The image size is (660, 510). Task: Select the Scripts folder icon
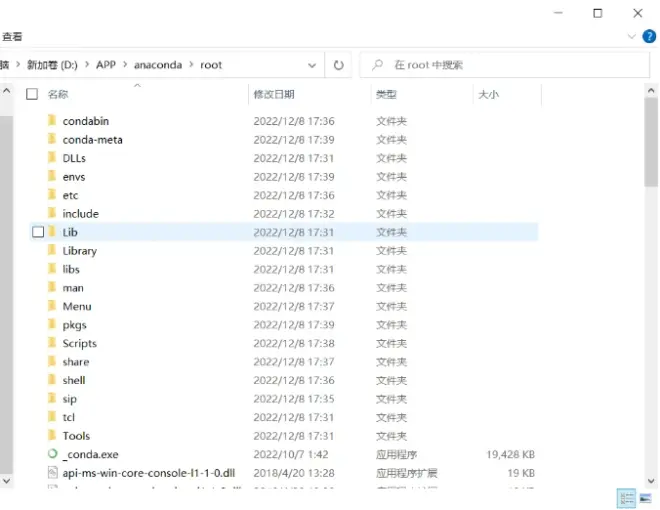52,343
